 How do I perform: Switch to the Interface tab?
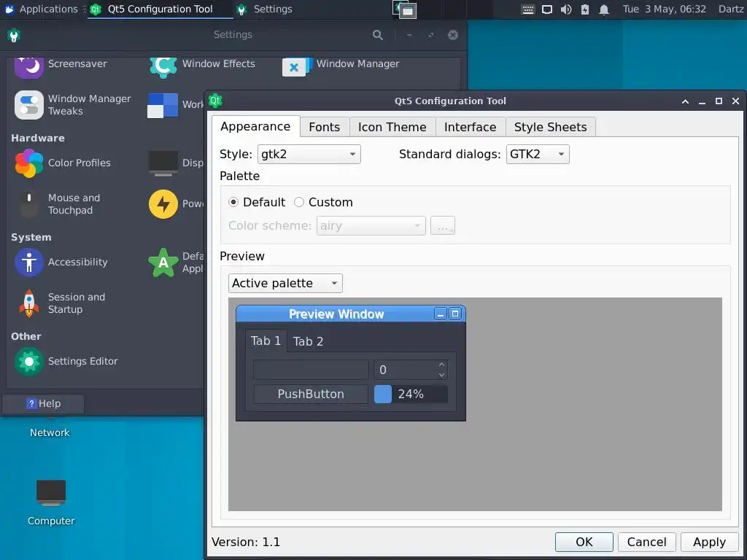coord(471,127)
